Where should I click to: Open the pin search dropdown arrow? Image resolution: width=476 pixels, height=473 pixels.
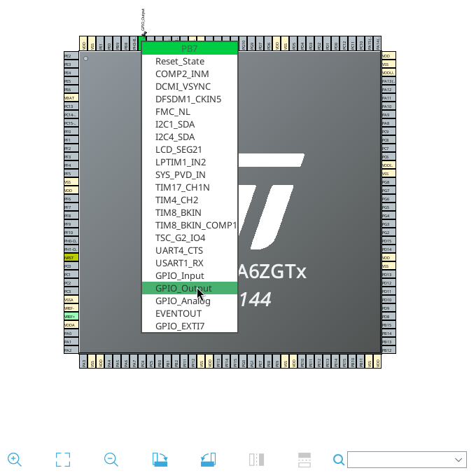click(458, 460)
